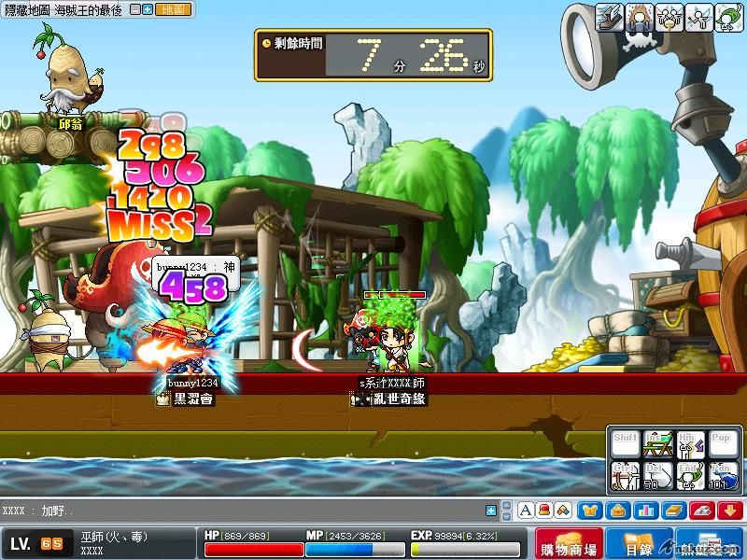Click the red down-arrow quick slot toggle

[x=730, y=511]
